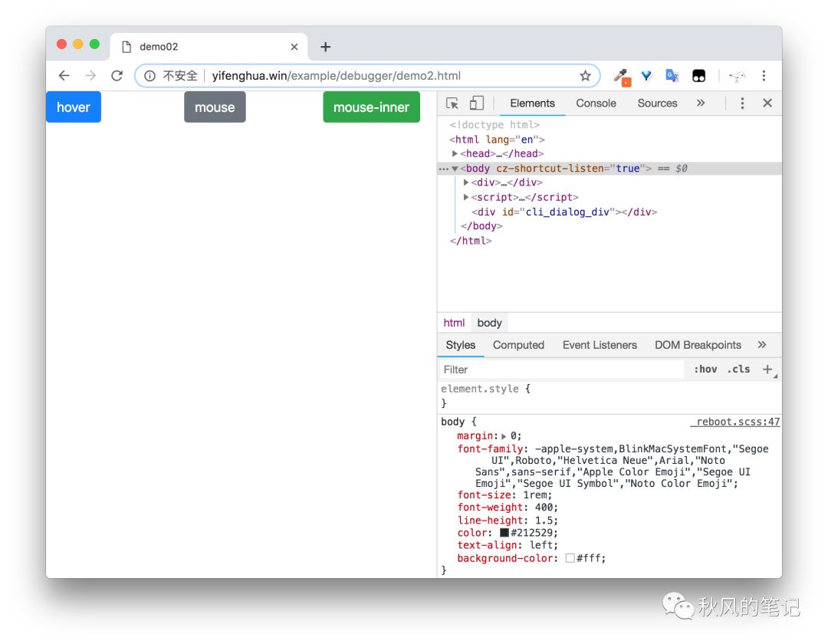The height and width of the screenshot is (644, 828).
Task: Collapse the body element node
Action: [455, 169]
